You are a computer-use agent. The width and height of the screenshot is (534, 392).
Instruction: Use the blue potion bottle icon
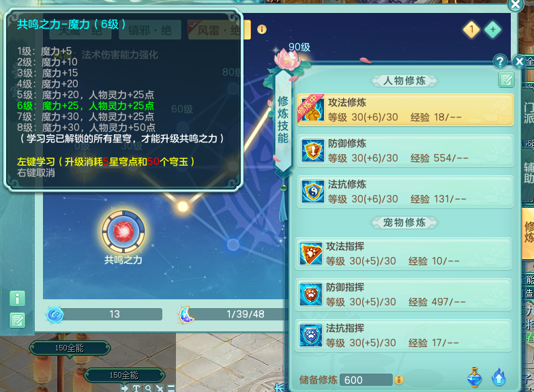click(x=475, y=377)
